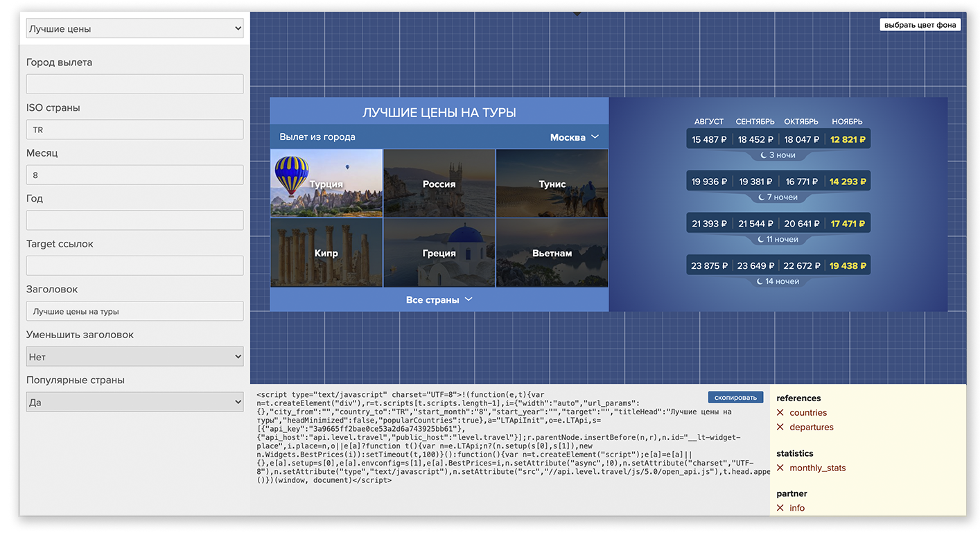Click the highlighted 17 471 ₽ price

(x=848, y=224)
